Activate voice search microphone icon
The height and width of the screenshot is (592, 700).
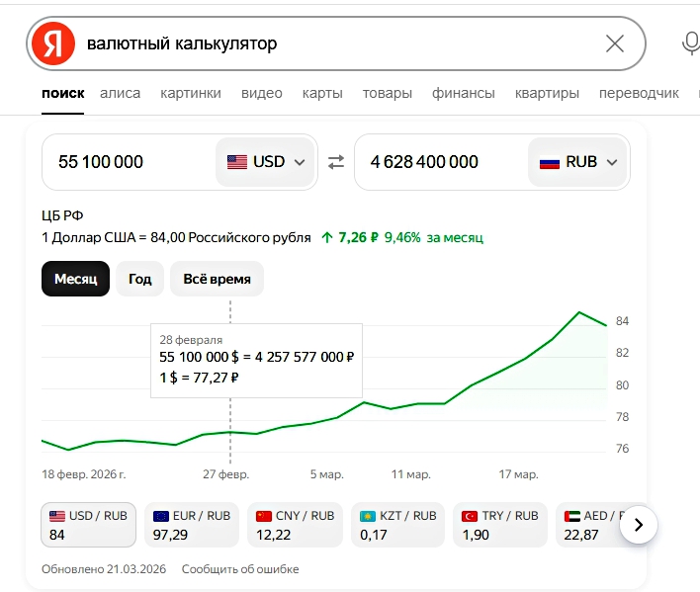point(691,43)
